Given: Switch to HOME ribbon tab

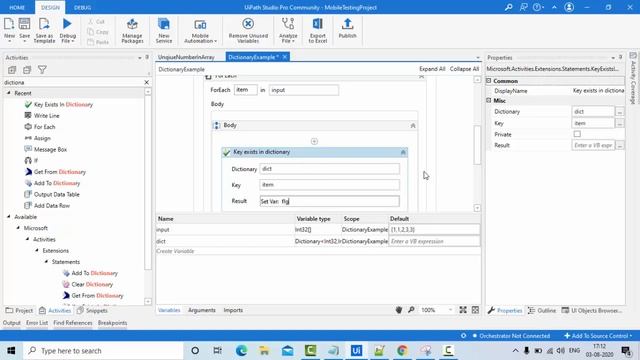Looking at the screenshot, I should click(x=17, y=7).
